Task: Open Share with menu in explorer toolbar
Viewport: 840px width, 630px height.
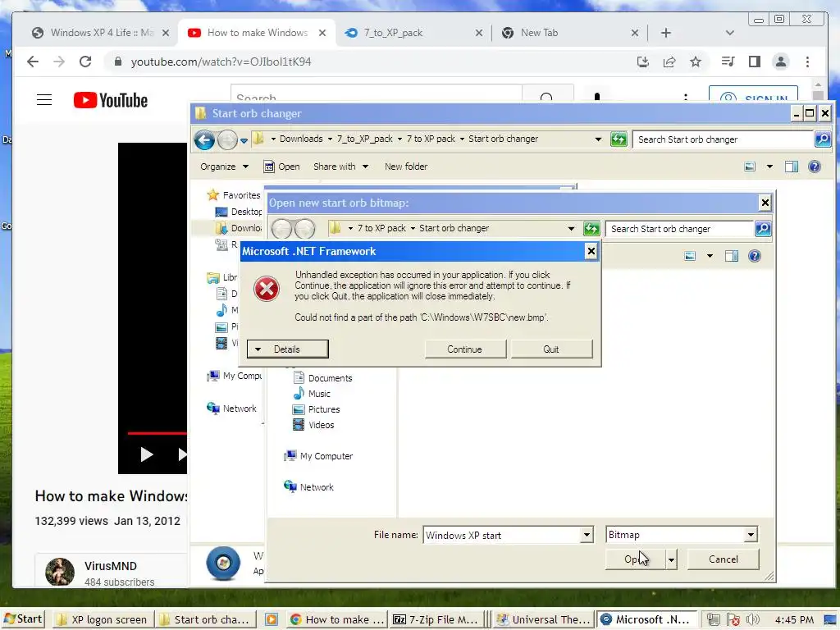Action: point(340,167)
